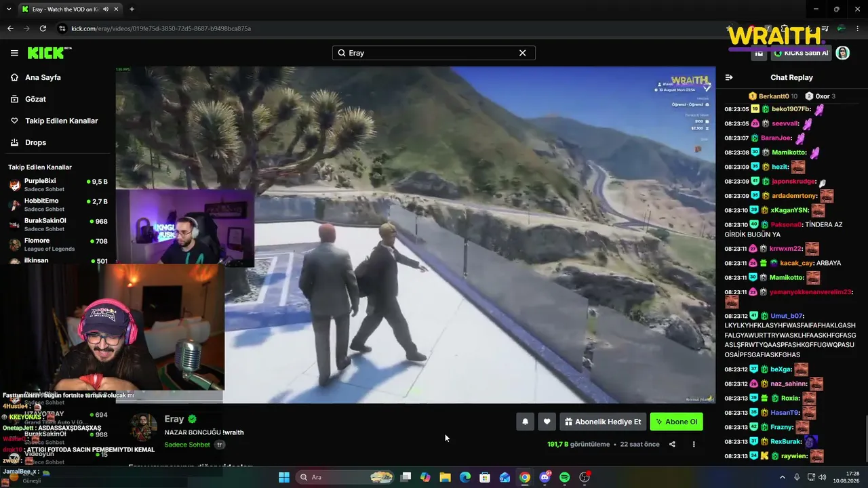Open Gözat in the sidebar
This screenshot has width=868, height=488.
[35, 99]
